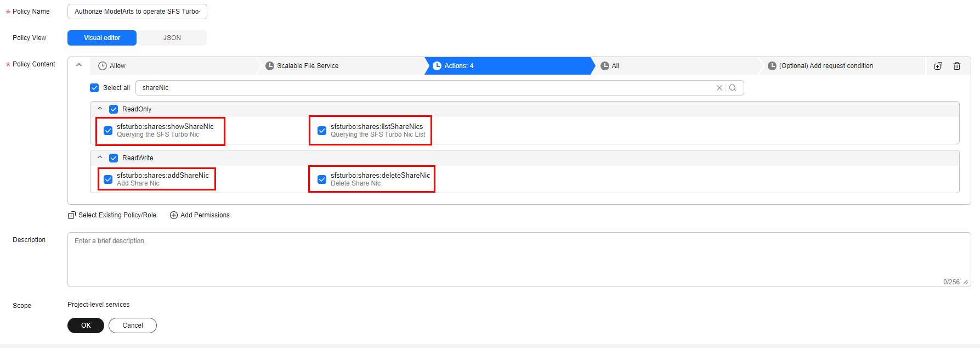Click the 'Policy Name' field label

31,12
